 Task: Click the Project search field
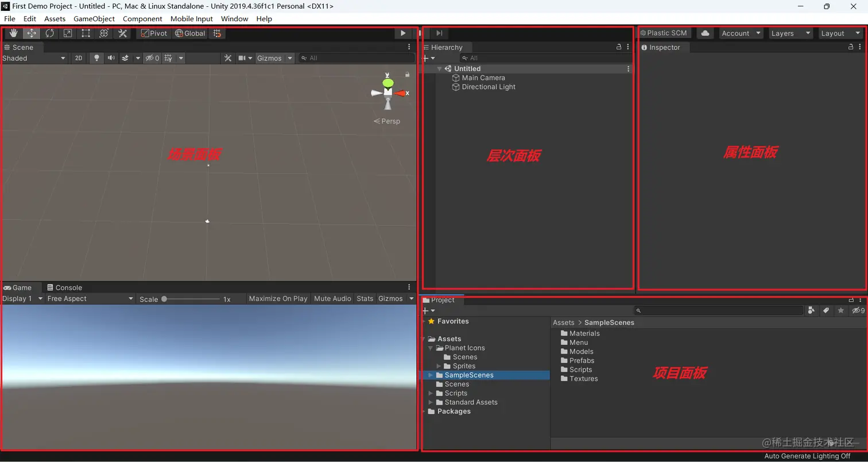(719, 310)
